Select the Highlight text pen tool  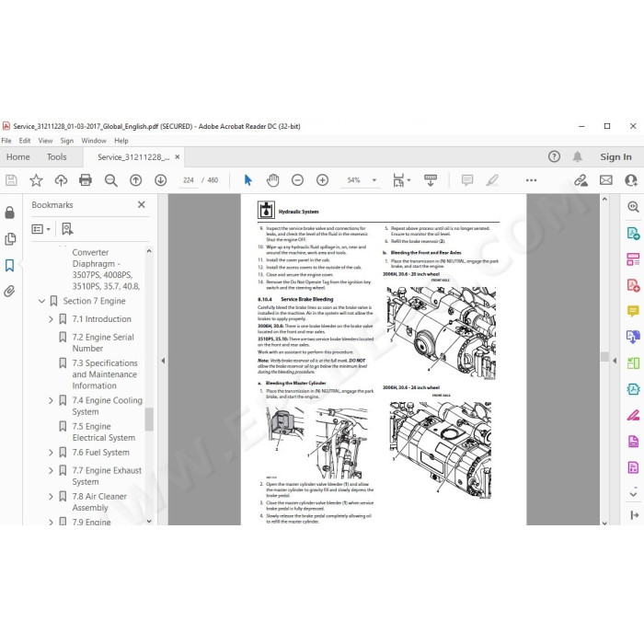492,180
